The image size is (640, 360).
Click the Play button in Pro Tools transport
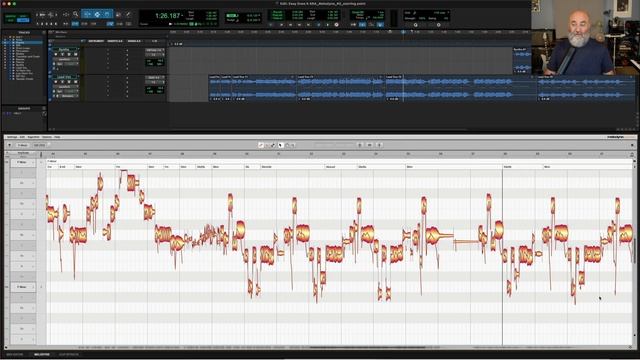[x=328, y=24]
